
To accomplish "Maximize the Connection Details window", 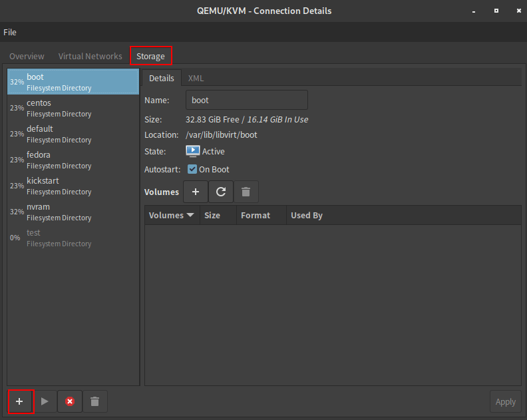I will (x=496, y=11).
